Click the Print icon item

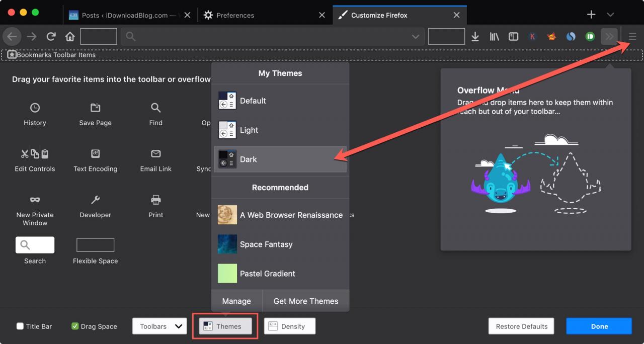(x=156, y=200)
